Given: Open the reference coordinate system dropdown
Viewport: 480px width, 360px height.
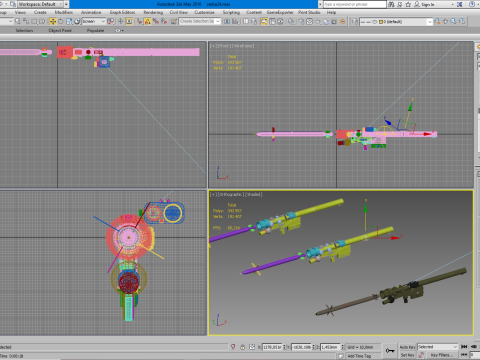Looking at the screenshot, I should click(94, 21).
